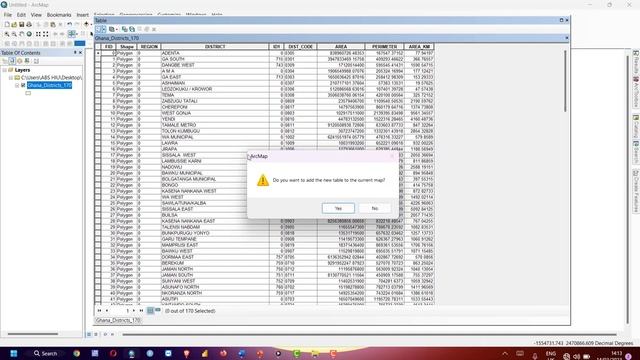Click List By Drawing Order icon
Viewport: 640px width, 360px height.
coord(5,61)
